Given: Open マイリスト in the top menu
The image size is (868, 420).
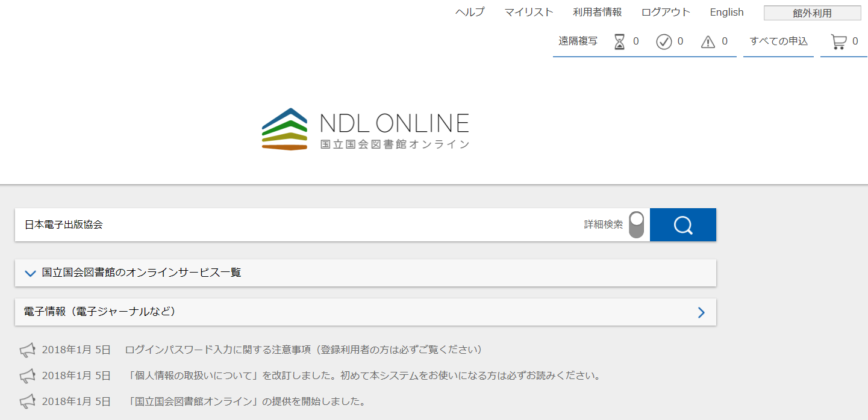Looking at the screenshot, I should [528, 12].
